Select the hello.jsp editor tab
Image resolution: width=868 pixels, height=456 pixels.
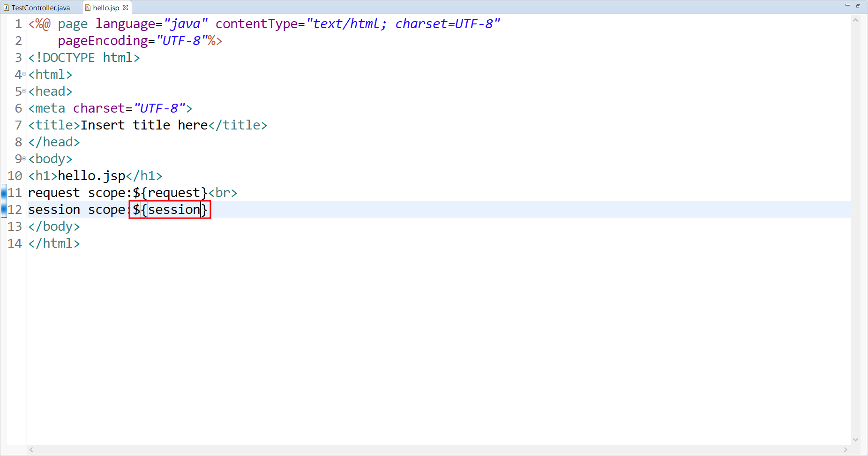coord(106,8)
